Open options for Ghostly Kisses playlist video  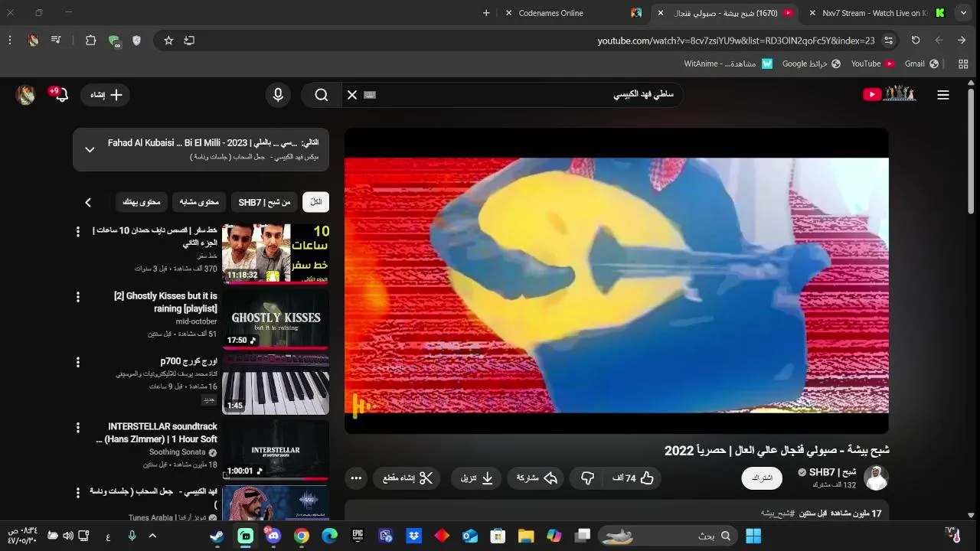point(78,296)
